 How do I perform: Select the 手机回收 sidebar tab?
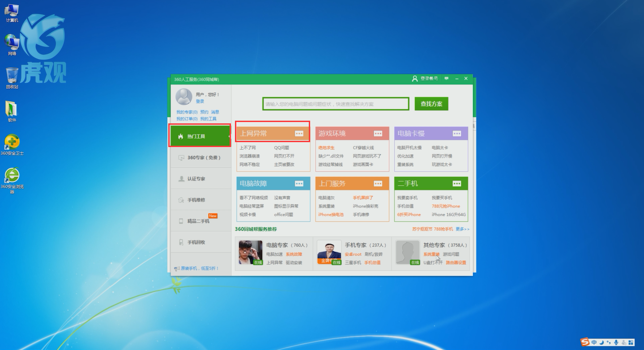[200, 242]
